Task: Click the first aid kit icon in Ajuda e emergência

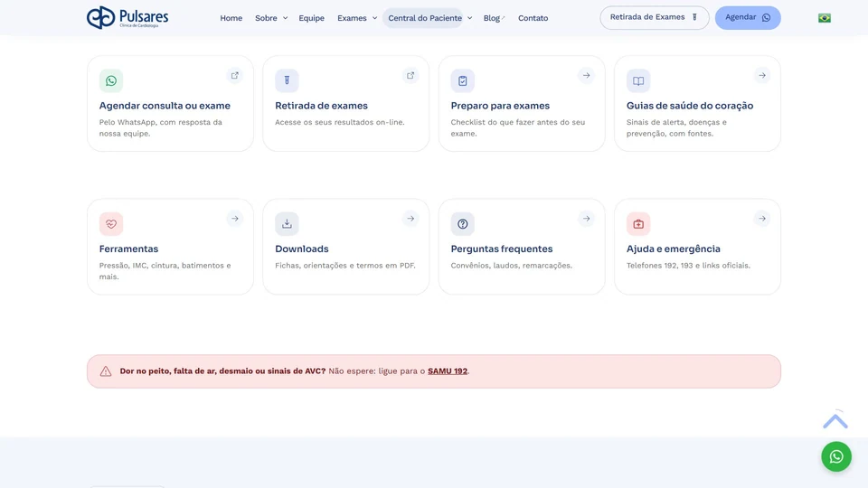Action: [x=638, y=224]
